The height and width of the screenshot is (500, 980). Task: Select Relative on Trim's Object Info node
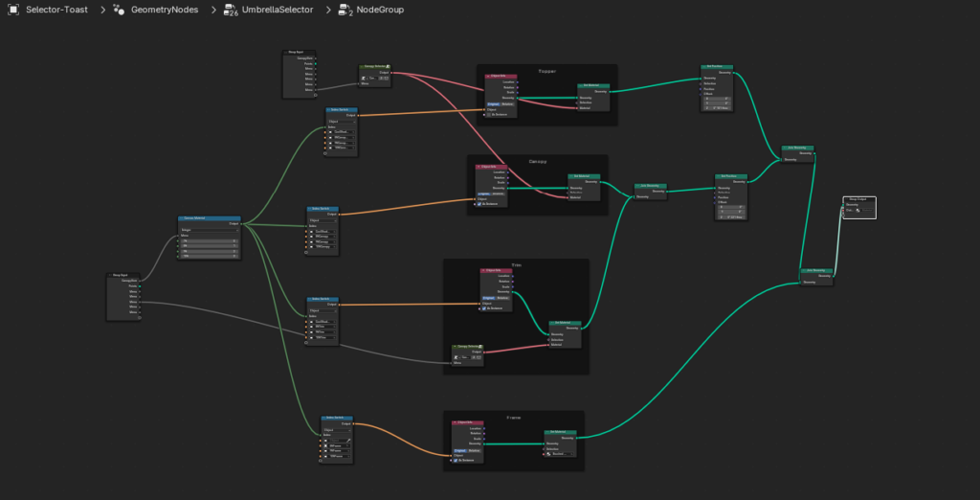[503, 298]
